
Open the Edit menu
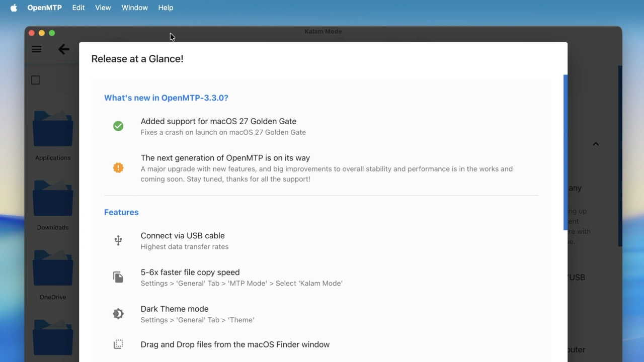click(78, 8)
